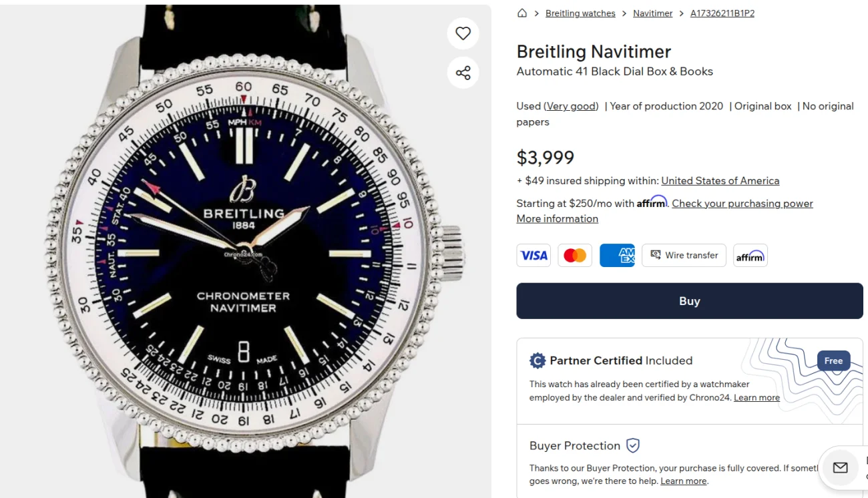
Task: Open Breitling watches breadcrumb link
Action: [x=580, y=13]
